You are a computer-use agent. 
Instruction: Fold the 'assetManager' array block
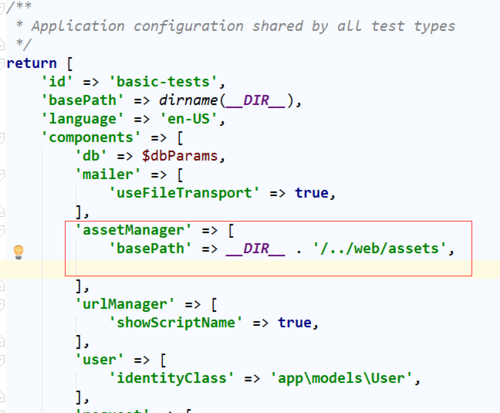[x=2, y=230]
